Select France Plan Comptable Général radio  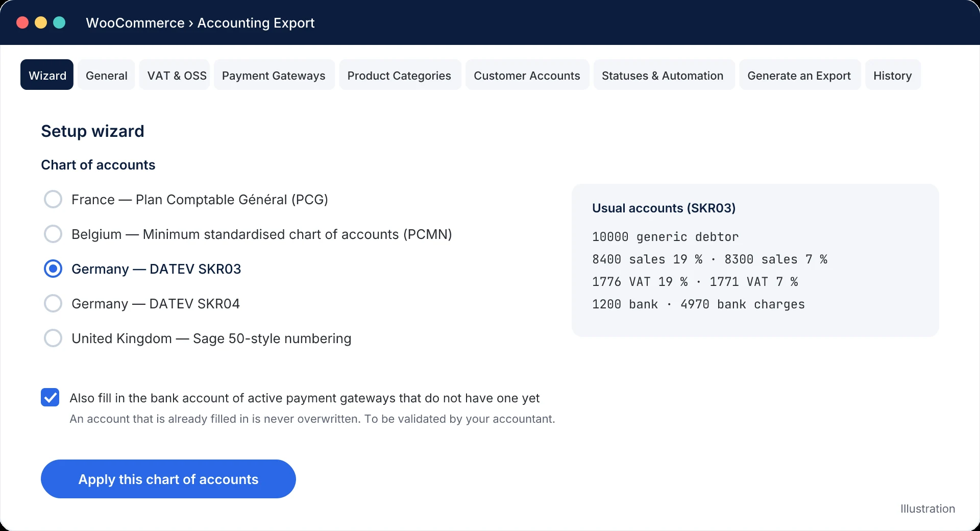[53, 199]
